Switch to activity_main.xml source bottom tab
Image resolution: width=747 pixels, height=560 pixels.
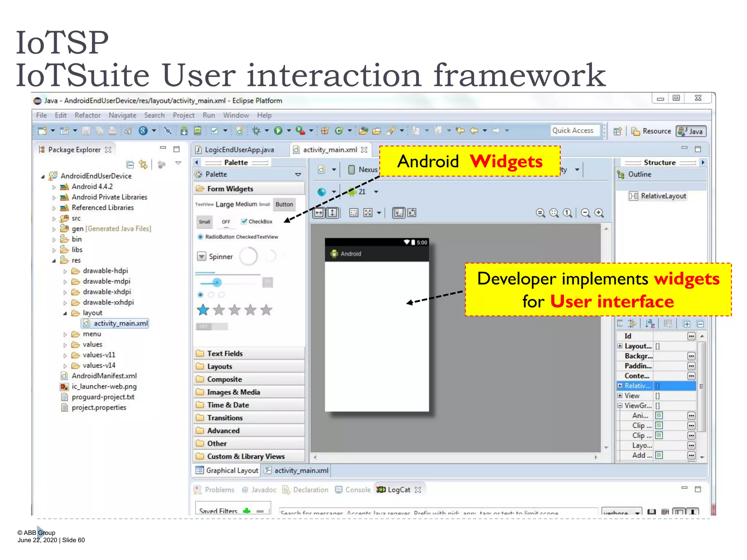(x=297, y=470)
